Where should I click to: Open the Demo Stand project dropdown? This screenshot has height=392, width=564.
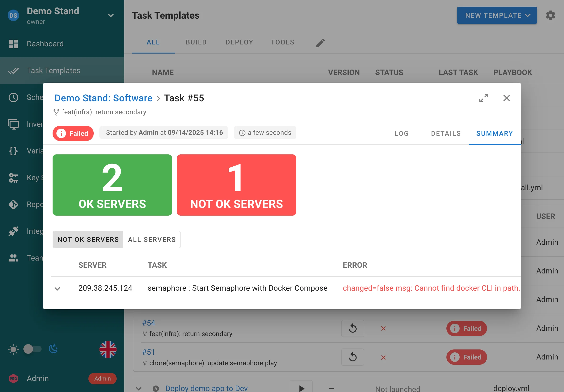coord(111,16)
